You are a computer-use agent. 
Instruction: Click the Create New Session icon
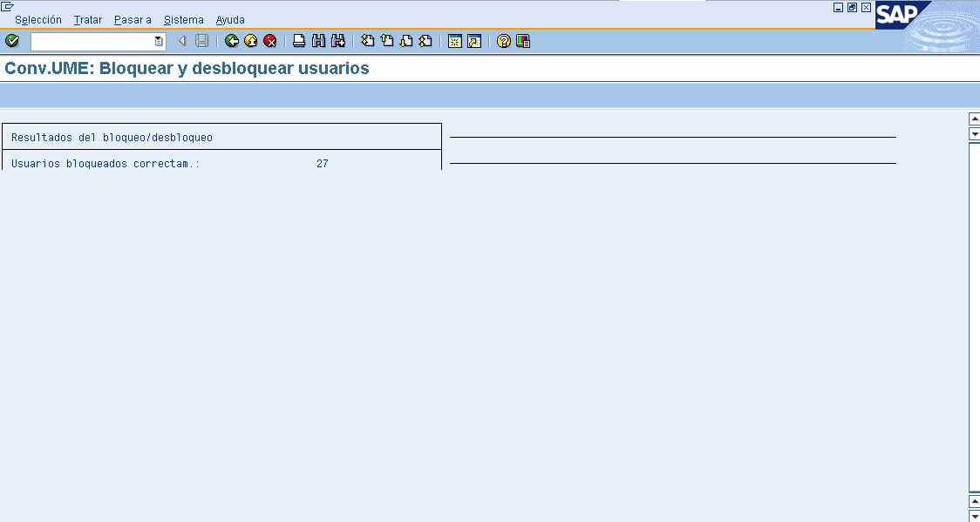[x=454, y=41]
